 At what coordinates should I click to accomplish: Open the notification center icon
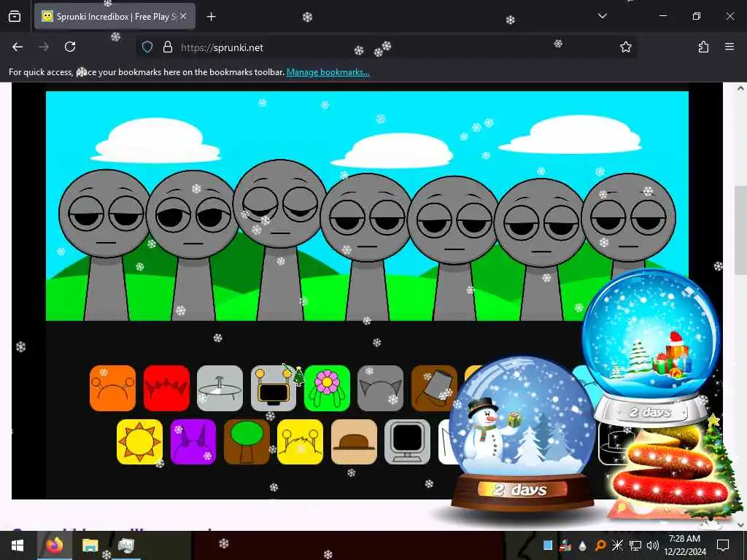tap(723, 545)
